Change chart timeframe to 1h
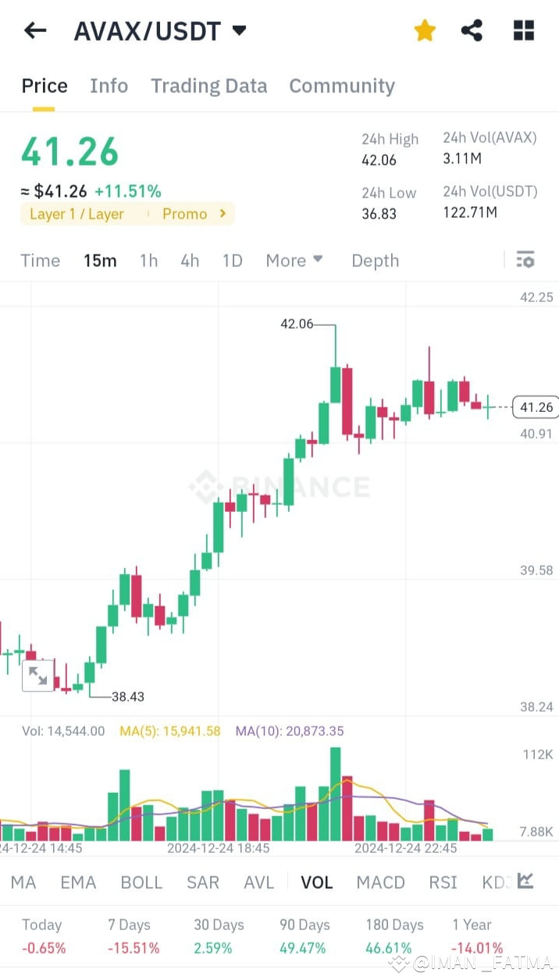This screenshot has height=980, width=559. click(148, 260)
